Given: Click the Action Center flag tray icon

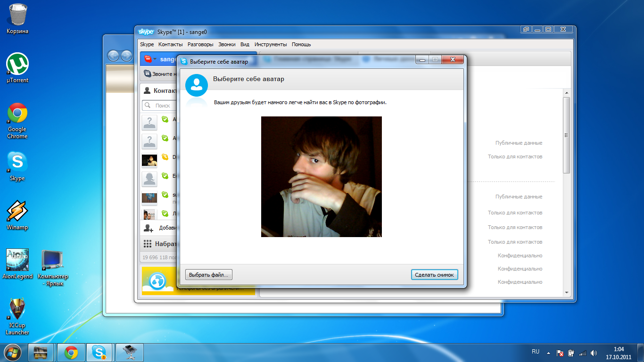Looking at the screenshot, I should (x=560, y=353).
